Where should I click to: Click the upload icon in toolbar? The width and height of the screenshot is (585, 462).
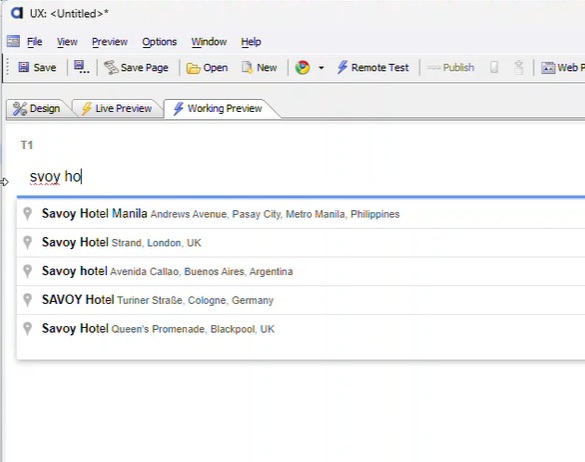[x=519, y=68]
